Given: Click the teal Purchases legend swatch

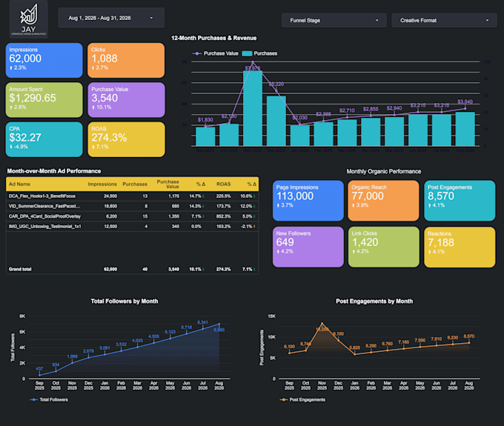Looking at the screenshot, I should (x=247, y=53).
